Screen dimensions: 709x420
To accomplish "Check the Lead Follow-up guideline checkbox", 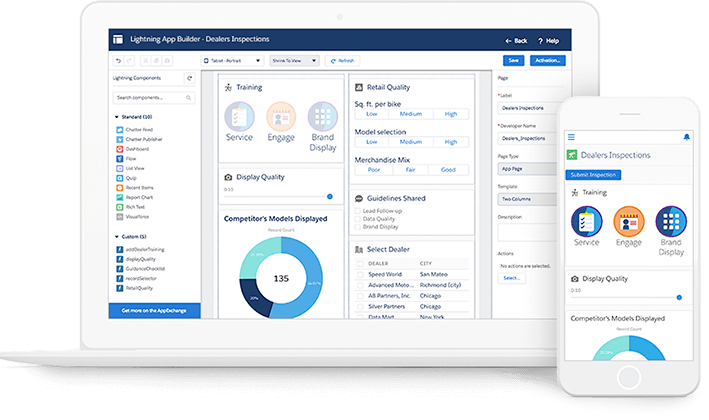I will tap(358, 211).
